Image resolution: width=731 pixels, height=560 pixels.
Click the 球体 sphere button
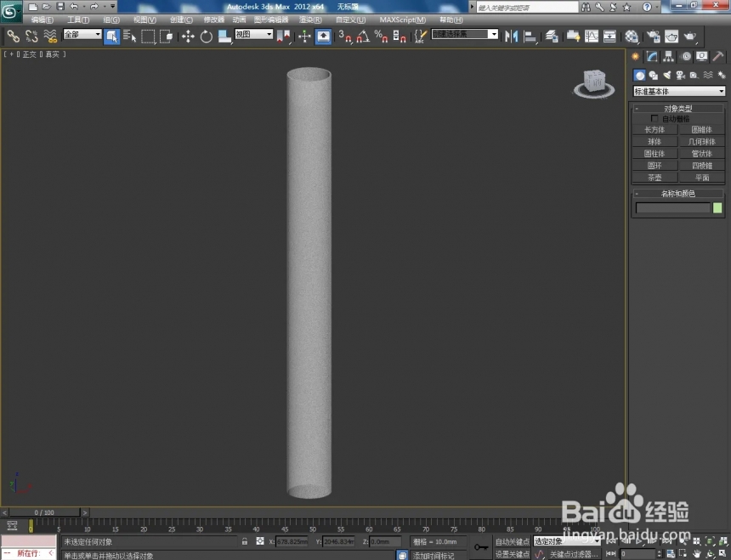click(x=654, y=142)
